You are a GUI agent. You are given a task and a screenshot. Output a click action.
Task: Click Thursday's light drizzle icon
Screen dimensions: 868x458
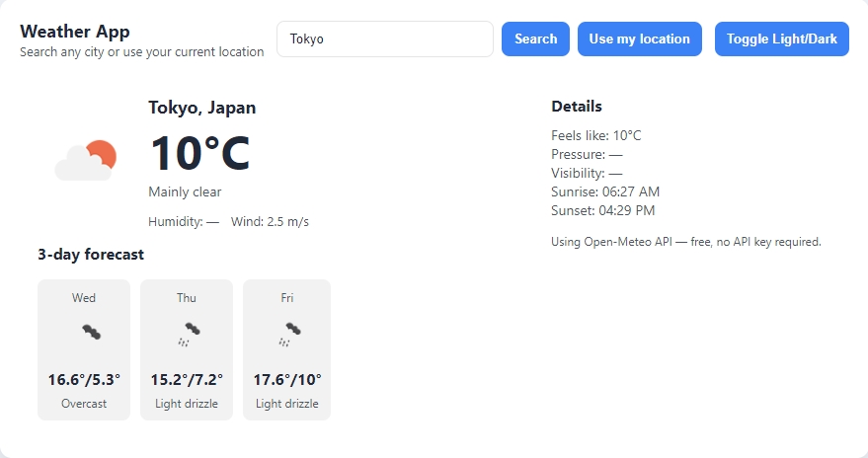188,334
